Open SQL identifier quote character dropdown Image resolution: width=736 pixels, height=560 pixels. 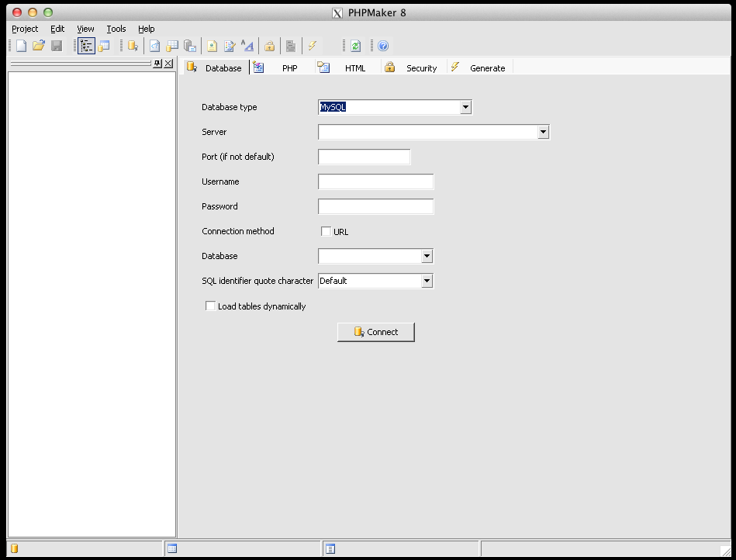pyautogui.click(x=427, y=281)
